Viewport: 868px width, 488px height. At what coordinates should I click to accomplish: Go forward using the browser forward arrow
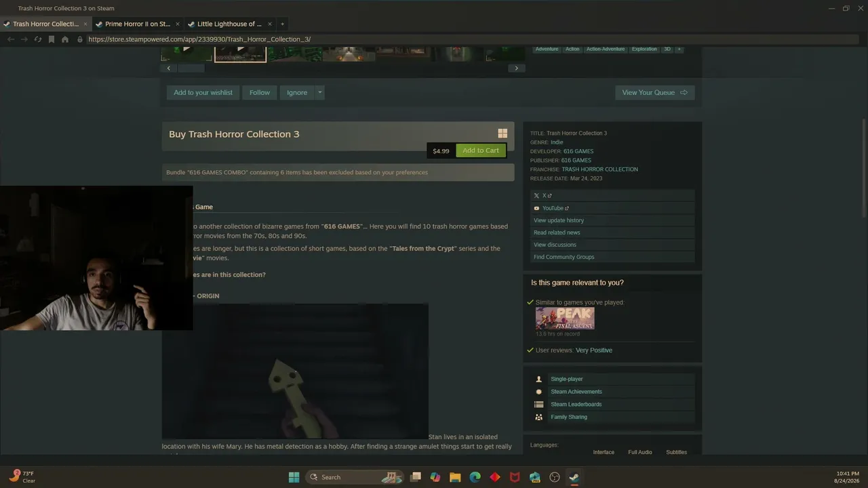click(24, 39)
